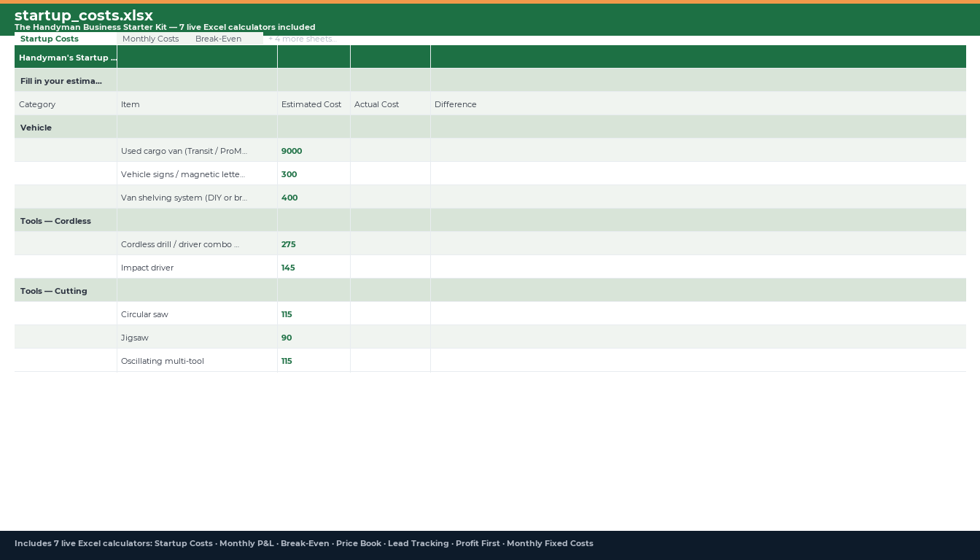The width and height of the screenshot is (980, 560).
Task: Select the Impact driver item cell
Action: [x=197, y=267]
